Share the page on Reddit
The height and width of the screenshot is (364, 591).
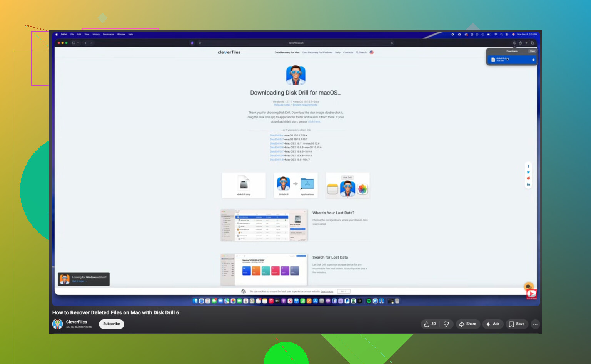(528, 178)
